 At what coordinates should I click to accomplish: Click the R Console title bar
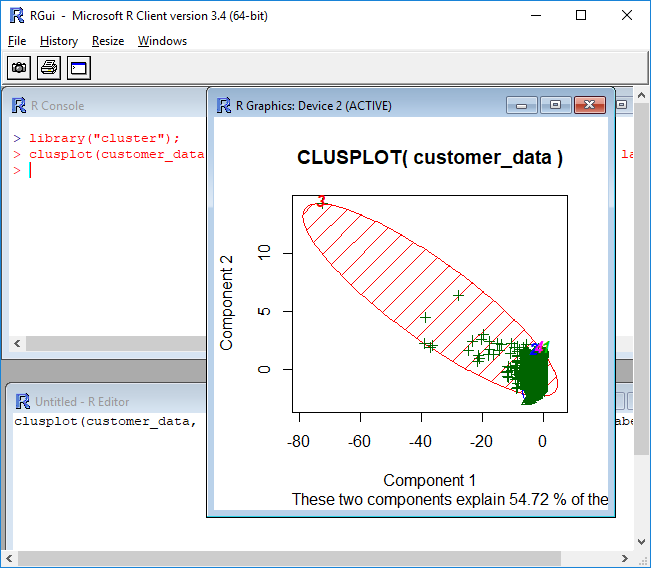(x=108, y=105)
